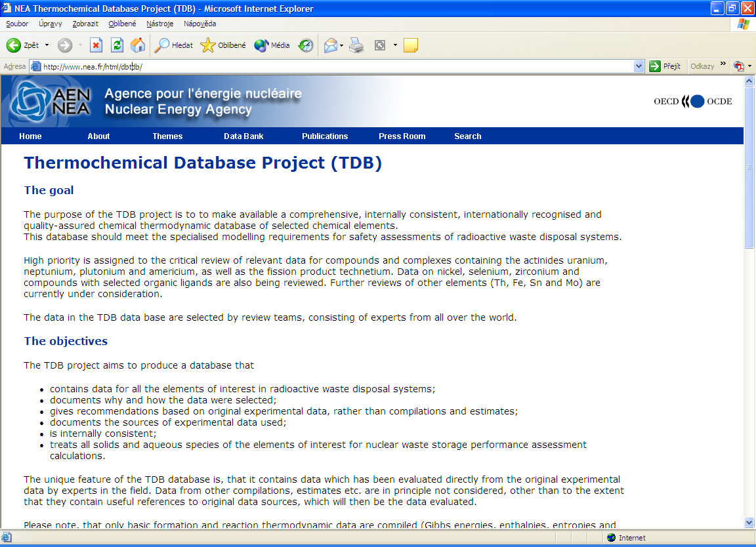Screen dimensions: 756x547
Task: Open the Themes navigation link
Action: (167, 136)
